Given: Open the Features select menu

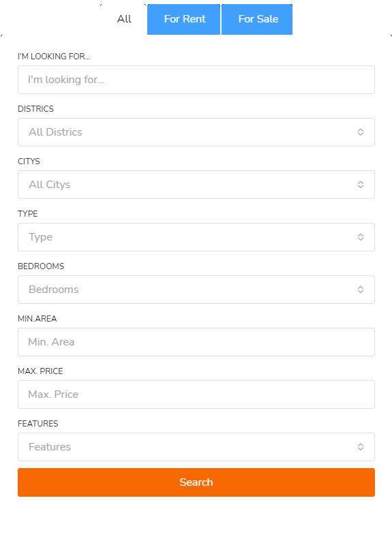Looking at the screenshot, I should [196, 447].
